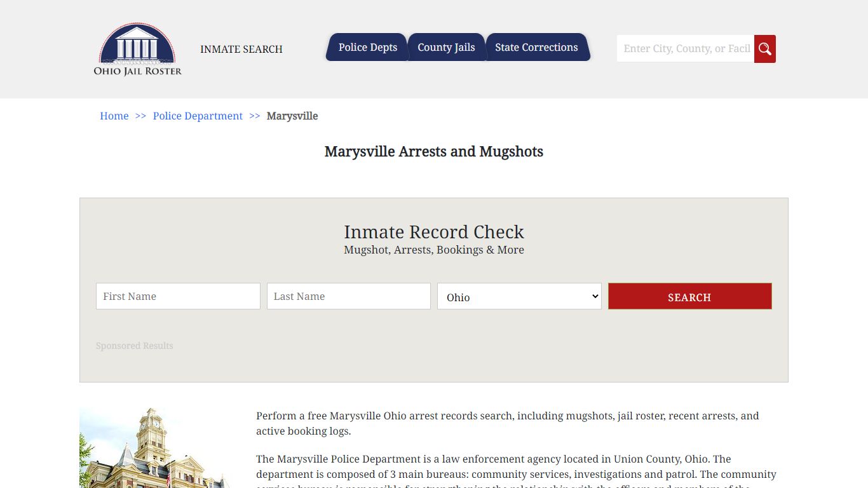
Task: Click the Marysville courthouse photo
Action: coord(154,448)
